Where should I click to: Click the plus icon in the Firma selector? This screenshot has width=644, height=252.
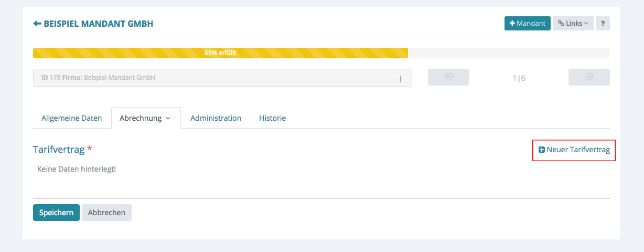[x=400, y=79]
